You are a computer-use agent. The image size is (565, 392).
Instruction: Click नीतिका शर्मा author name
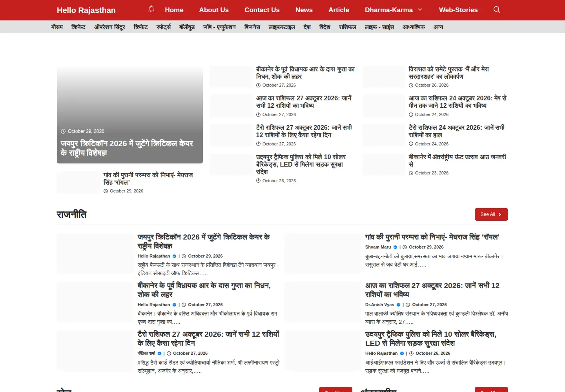[146, 353]
